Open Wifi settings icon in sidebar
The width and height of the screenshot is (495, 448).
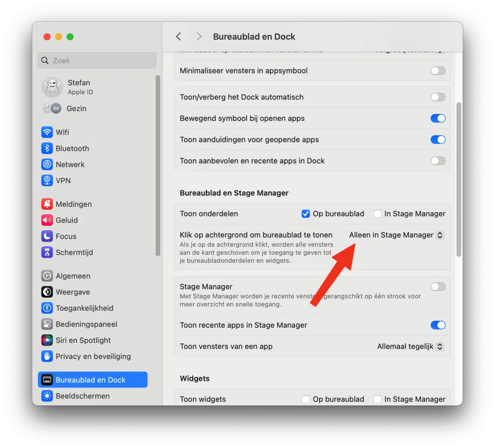(x=47, y=132)
